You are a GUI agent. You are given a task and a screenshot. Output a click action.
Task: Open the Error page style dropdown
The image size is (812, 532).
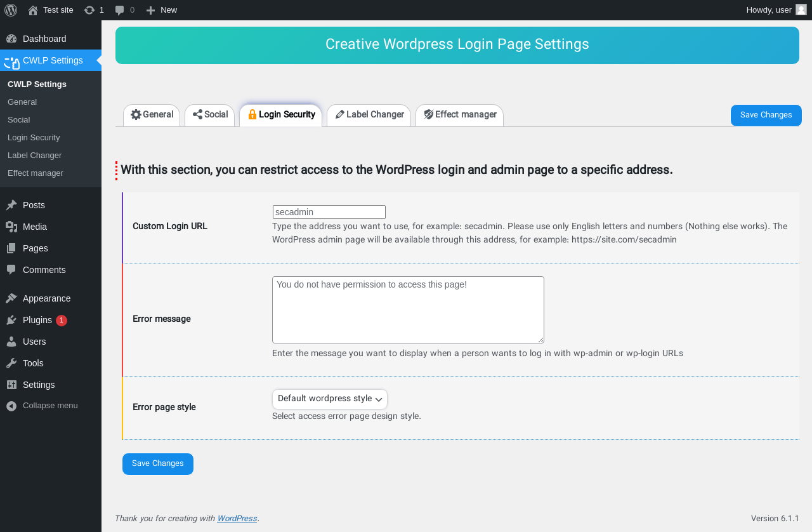(x=330, y=399)
